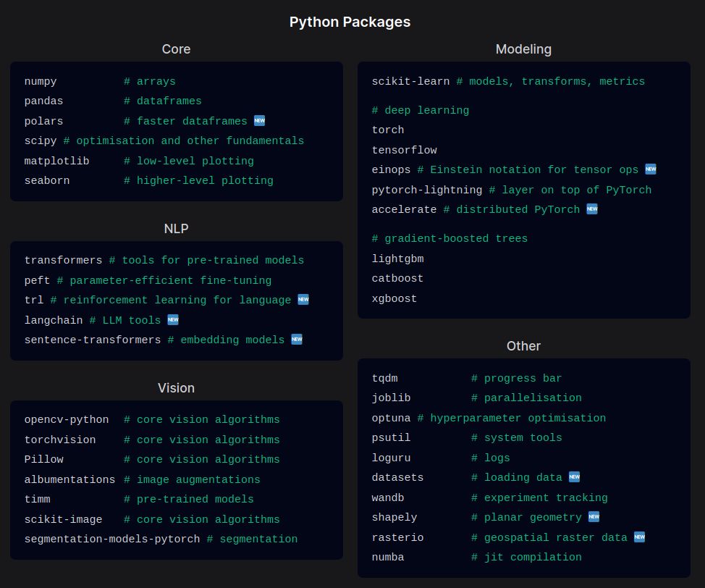The image size is (705, 588).
Task: Click the langchain package name
Action: click(x=54, y=320)
